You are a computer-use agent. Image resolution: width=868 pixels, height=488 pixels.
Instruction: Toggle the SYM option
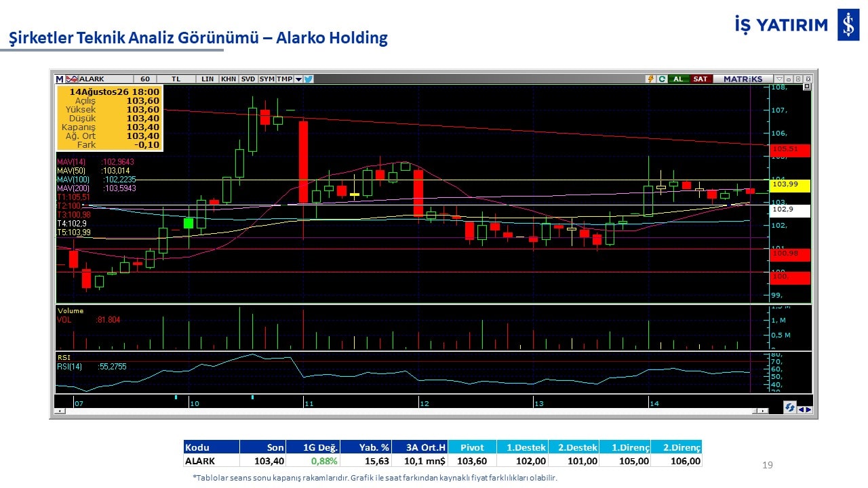coord(267,79)
